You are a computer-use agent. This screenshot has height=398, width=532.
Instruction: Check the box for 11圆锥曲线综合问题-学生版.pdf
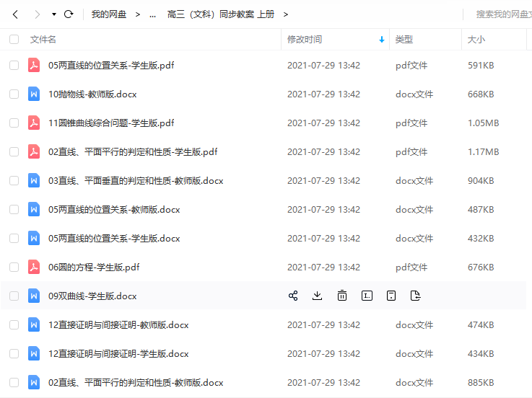pos(14,123)
